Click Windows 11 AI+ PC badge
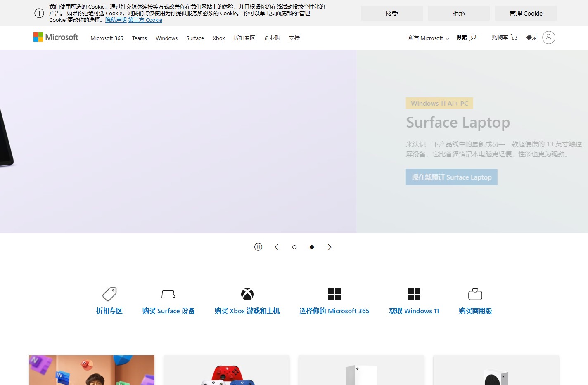 (x=439, y=103)
